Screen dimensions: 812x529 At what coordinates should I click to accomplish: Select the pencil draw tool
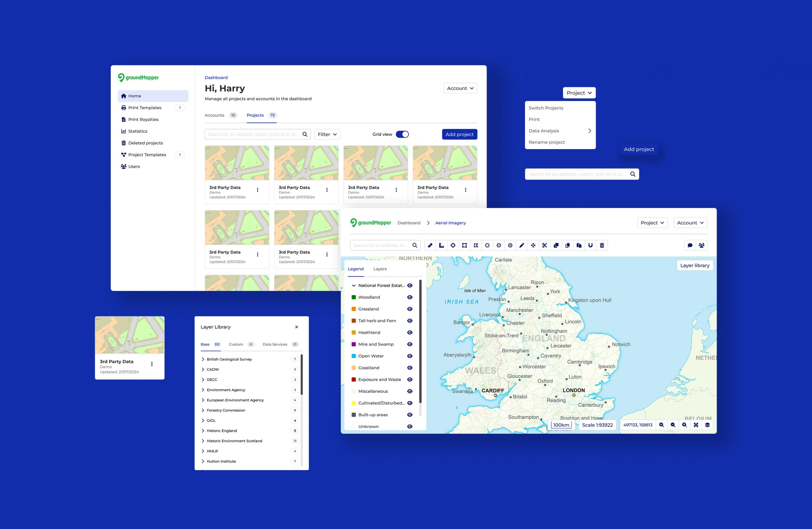pos(522,245)
